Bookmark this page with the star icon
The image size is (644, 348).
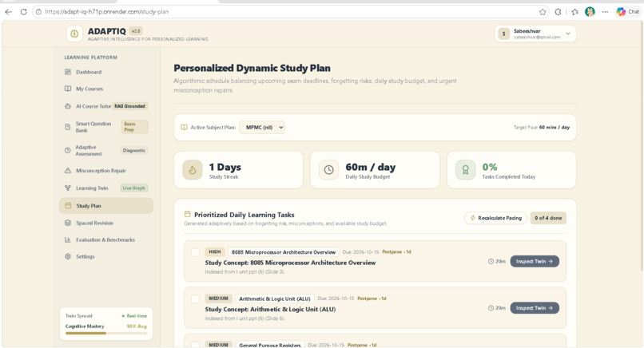[543, 12]
